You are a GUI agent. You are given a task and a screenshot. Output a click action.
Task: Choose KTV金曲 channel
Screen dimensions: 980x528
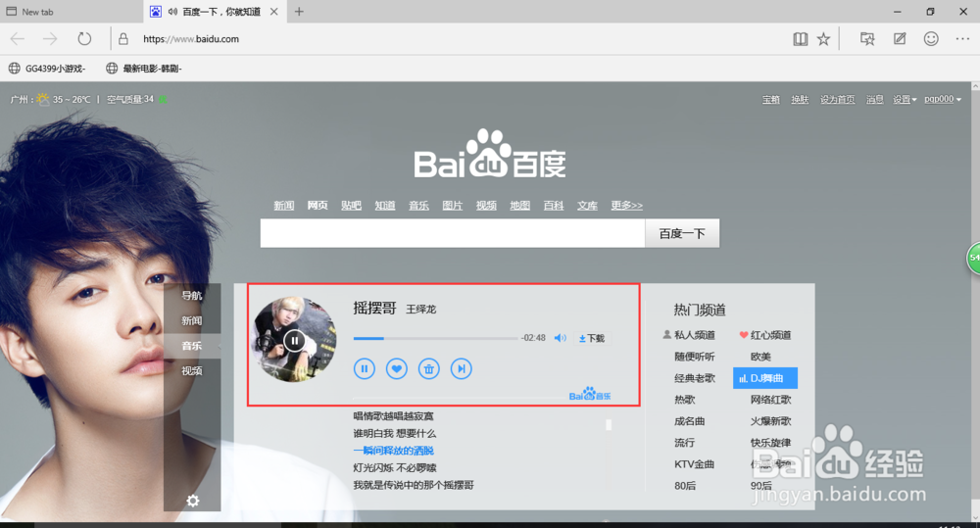pyautogui.click(x=695, y=464)
